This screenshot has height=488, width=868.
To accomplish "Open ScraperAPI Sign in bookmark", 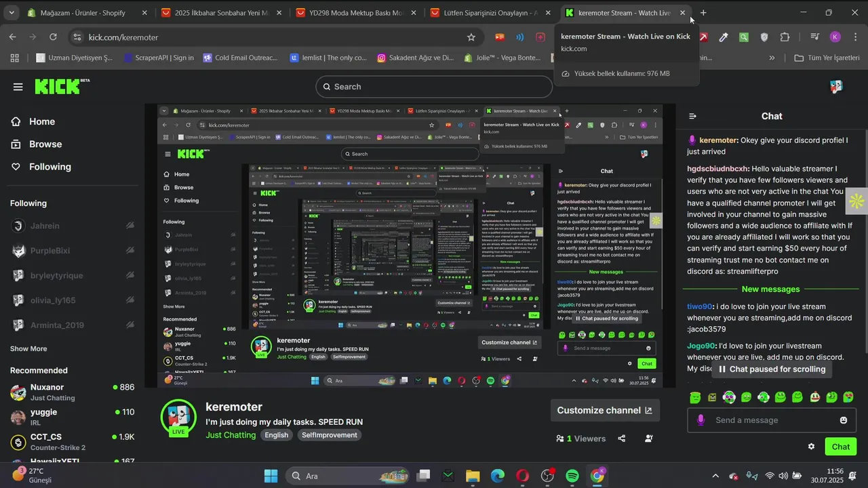I will click(159, 58).
